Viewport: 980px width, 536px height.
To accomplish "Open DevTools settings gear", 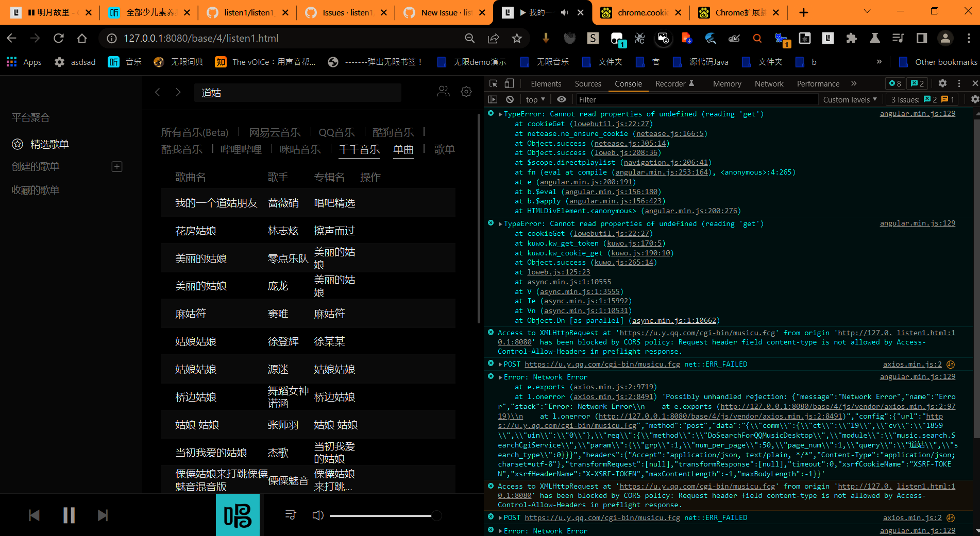I will pos(942,83).
